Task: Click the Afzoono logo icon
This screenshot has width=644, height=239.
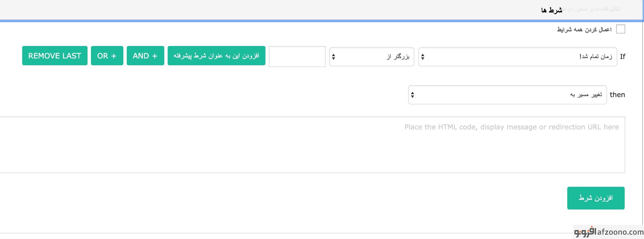Action: click(585, 232)
